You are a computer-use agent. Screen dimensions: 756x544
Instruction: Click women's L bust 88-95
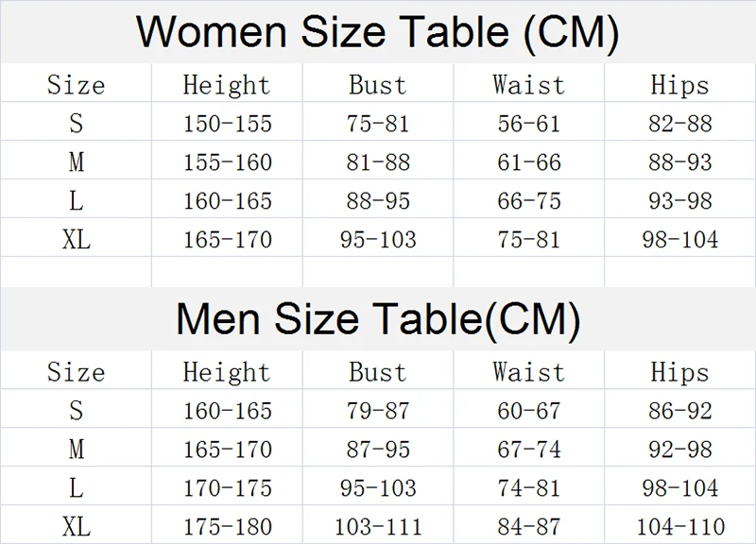[378, 200]
